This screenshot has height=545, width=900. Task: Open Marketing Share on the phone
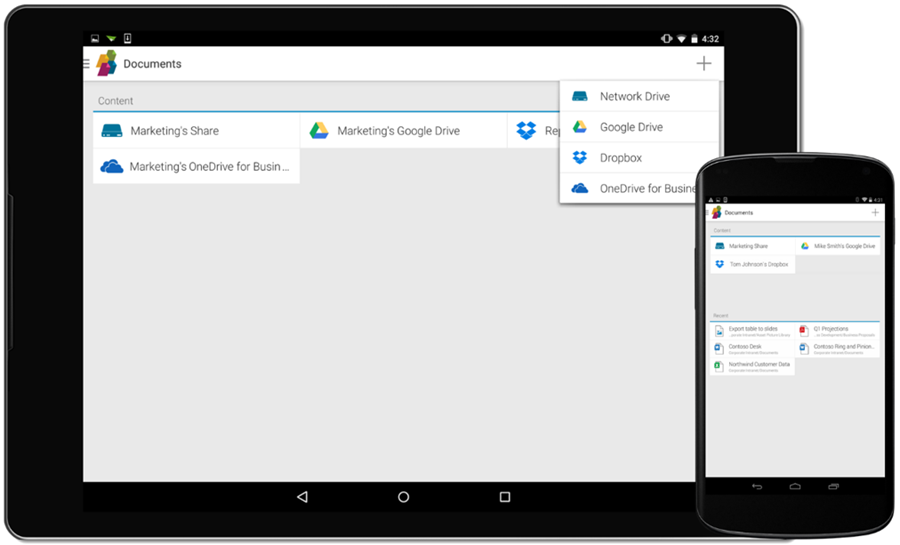click(x=752, y=246)
